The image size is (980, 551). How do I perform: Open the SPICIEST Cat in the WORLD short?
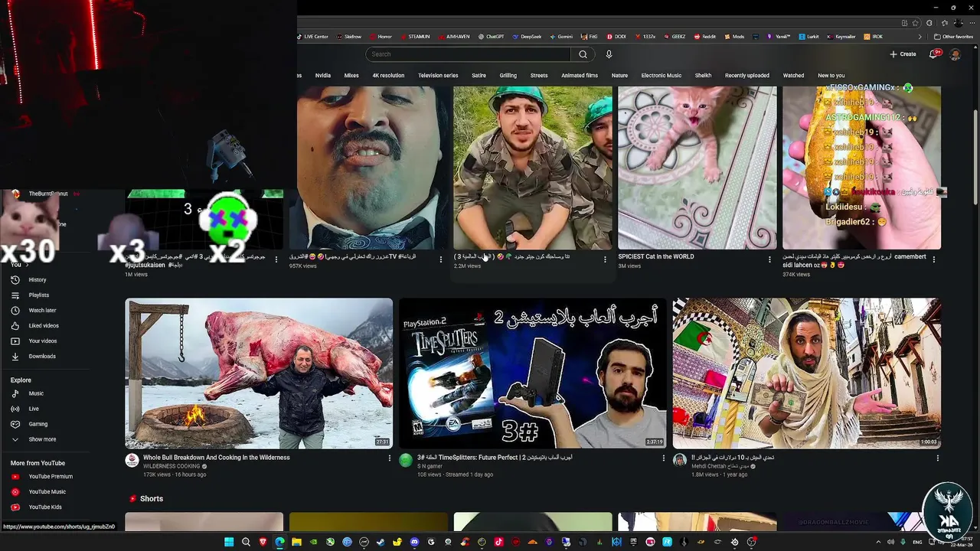click(697, 168)
